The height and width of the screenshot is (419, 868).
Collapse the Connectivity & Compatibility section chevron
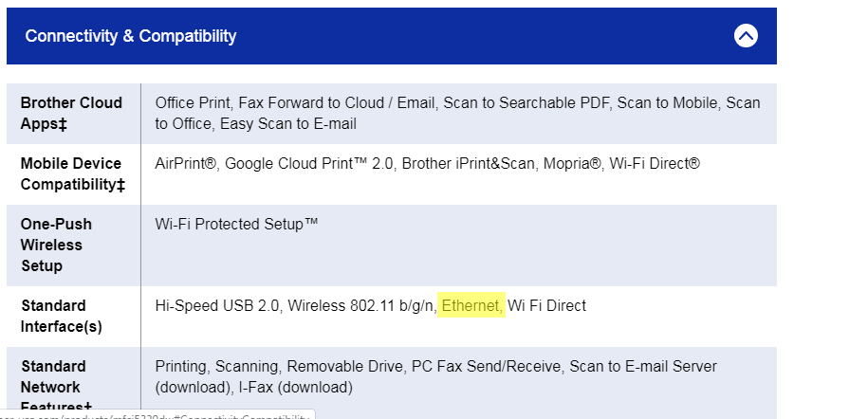746,36
